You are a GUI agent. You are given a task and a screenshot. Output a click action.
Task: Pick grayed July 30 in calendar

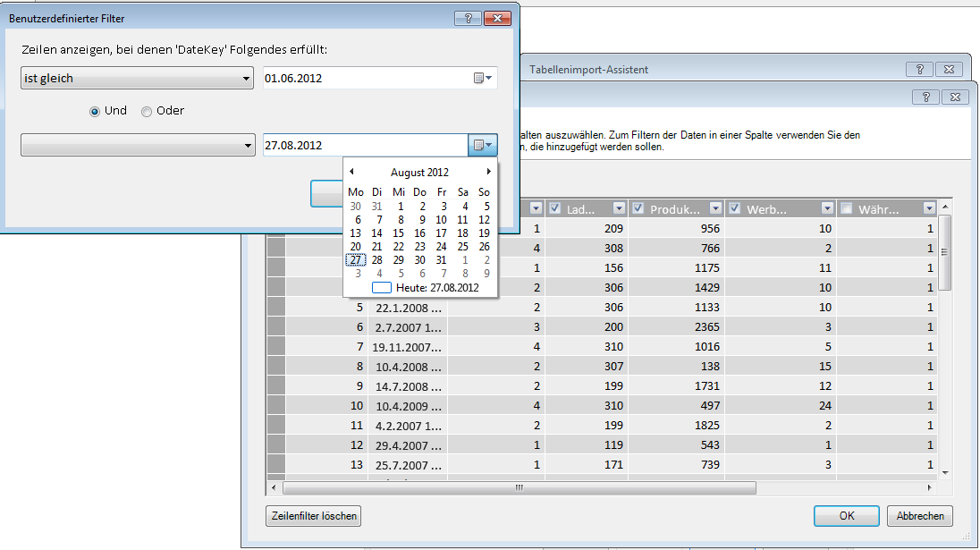356,207
